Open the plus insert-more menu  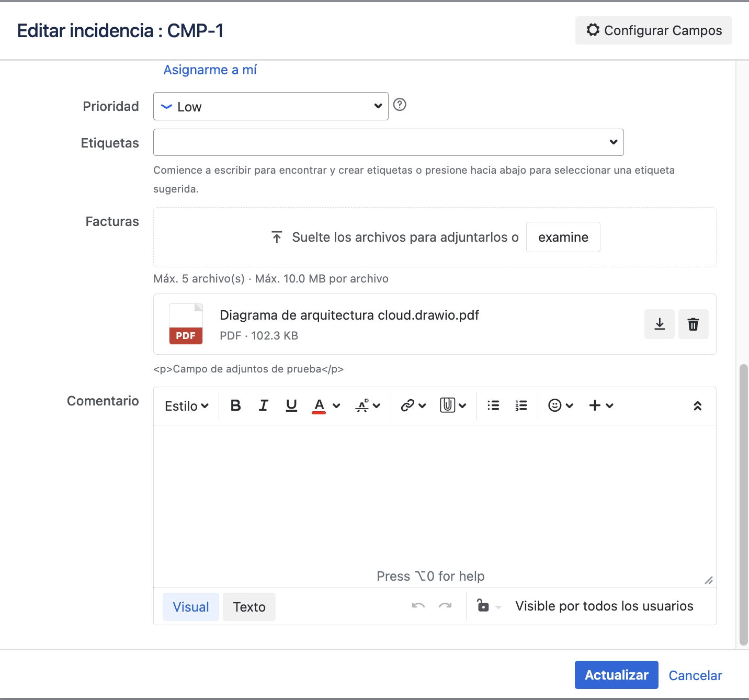click(x=601, y=405)
